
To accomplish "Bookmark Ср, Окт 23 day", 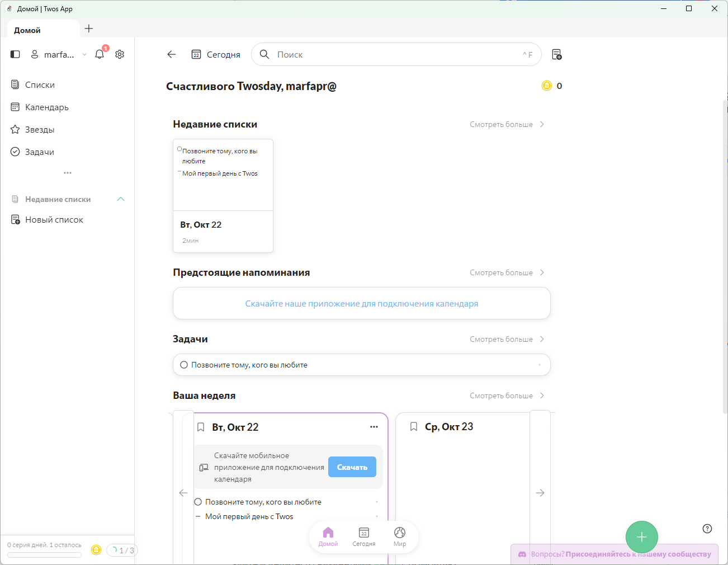I will click(x=414, y=427).
